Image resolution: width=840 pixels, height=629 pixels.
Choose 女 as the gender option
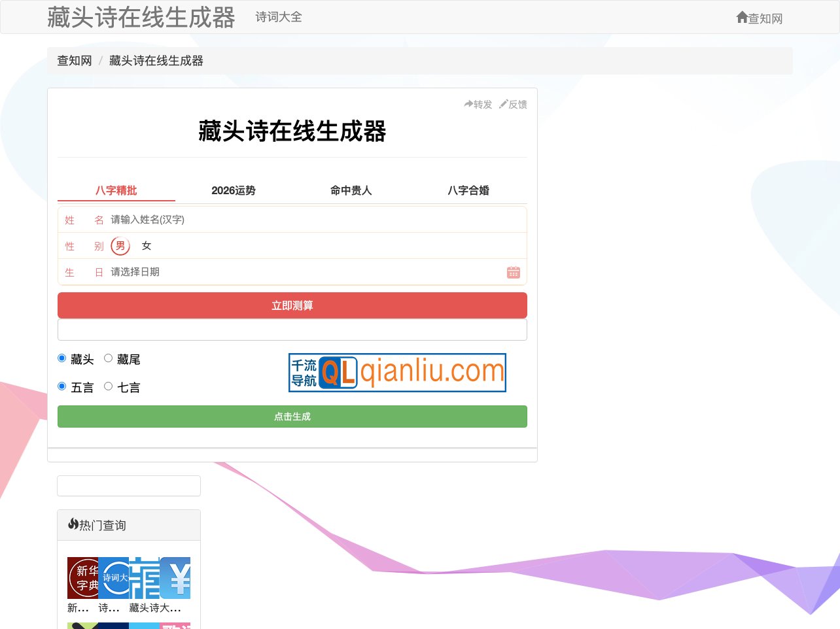pos(146,246)
